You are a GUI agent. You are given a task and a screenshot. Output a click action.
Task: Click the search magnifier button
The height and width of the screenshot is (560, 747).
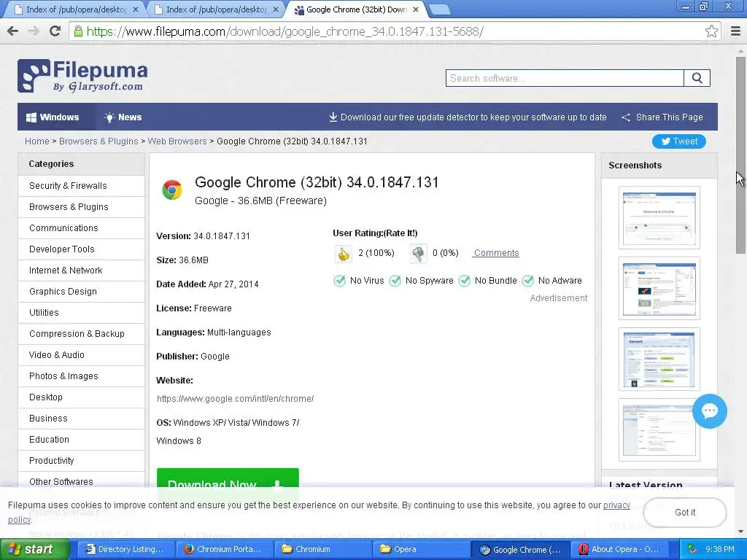[697, 78]
